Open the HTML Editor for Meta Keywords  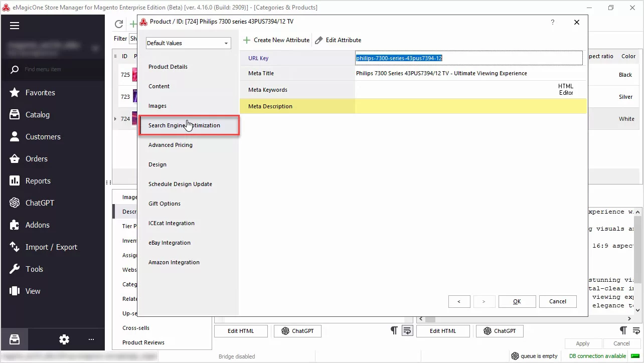click(x=566, y=89)
